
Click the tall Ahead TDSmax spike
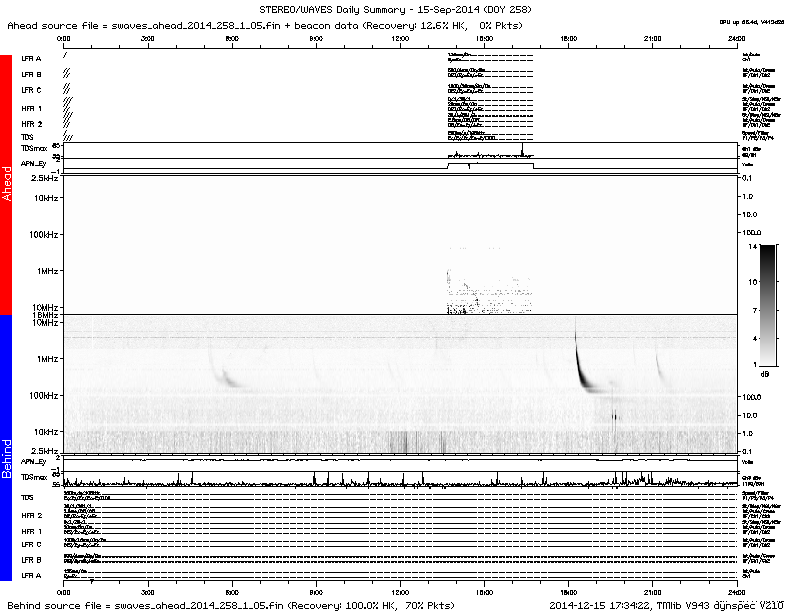pos(522,149)
